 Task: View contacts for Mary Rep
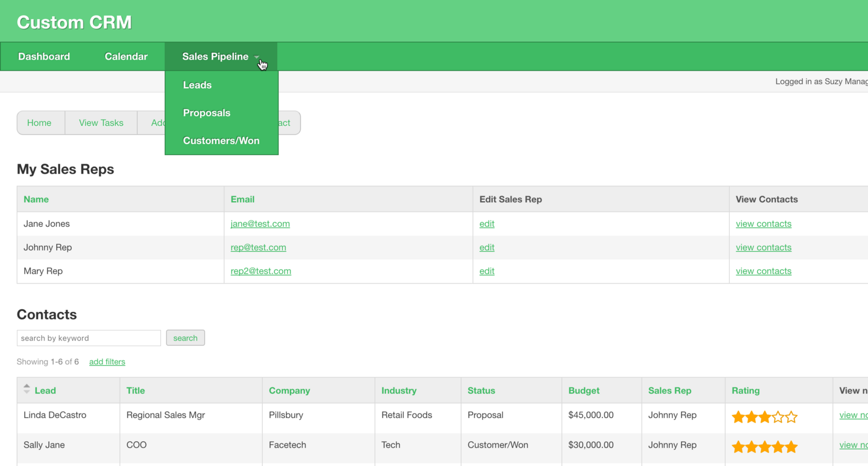[763, 271]
